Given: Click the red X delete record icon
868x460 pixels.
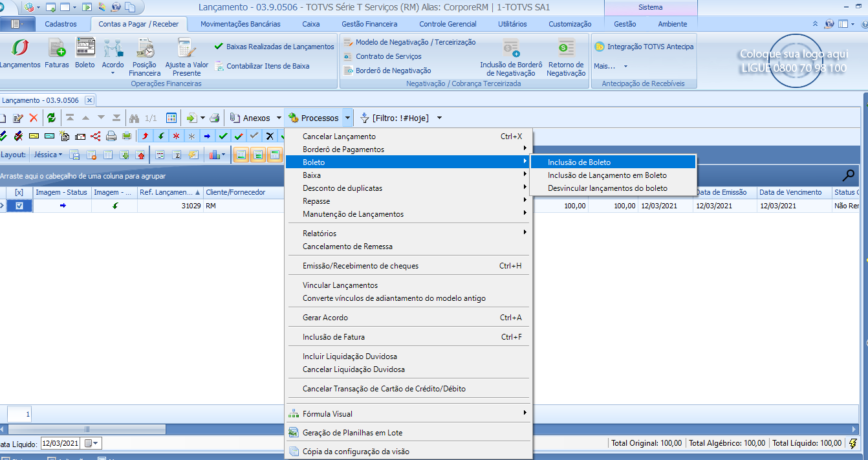Looking at the screenshot, I should (34, 118).
